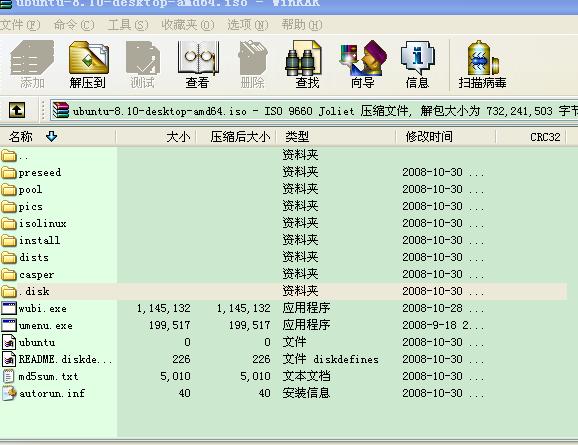Image resolution: width=578 pixels, height=445 pixels.
Task: Open the Commands (命令) menu
Action: click(x=74, y=25)
